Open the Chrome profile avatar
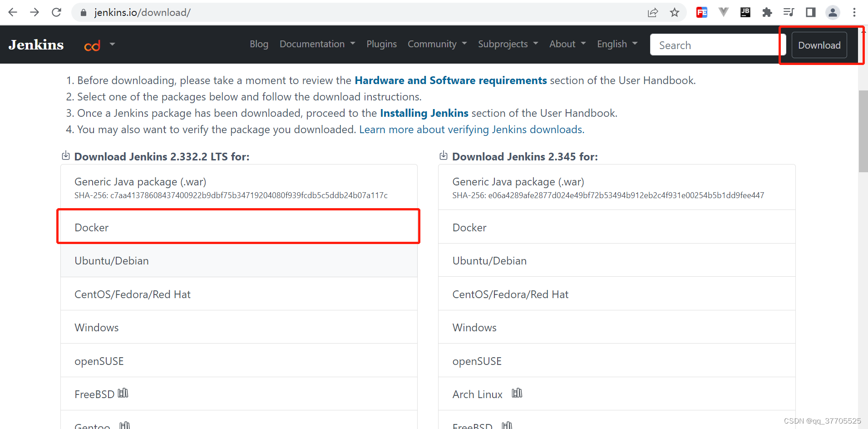The width and height of the screenshot is (868, 429). coord(833,12)
